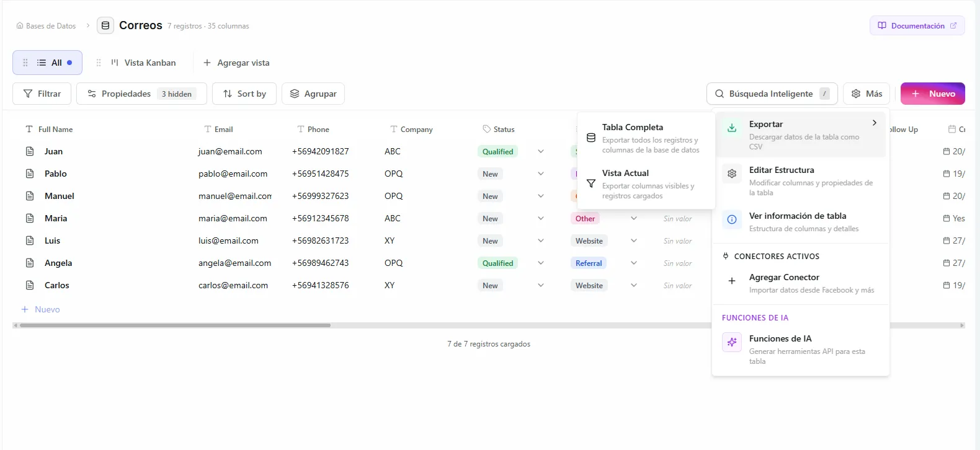Open Status dropdown for Luis
This screenshot has height=450, width=980.
[541, 240]
